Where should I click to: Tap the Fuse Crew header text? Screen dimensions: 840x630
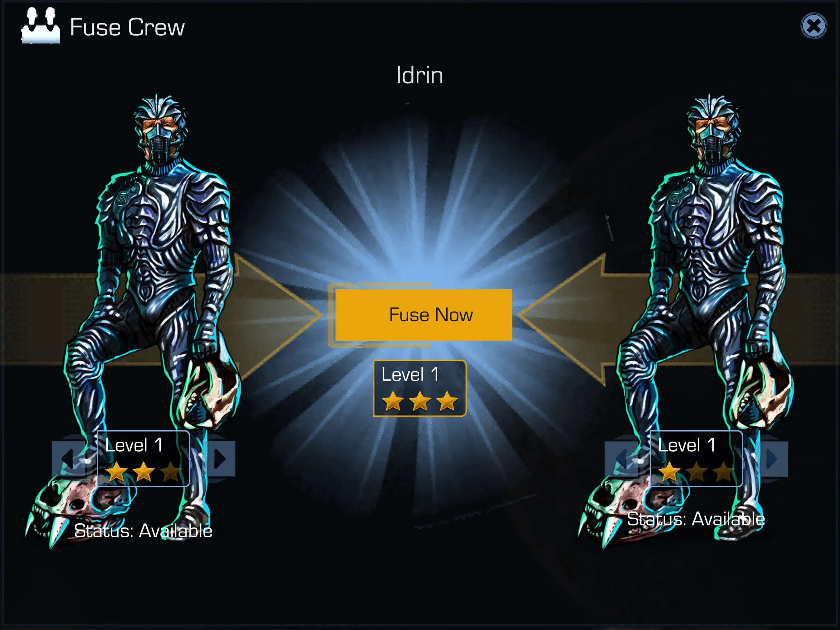point(127,27)
